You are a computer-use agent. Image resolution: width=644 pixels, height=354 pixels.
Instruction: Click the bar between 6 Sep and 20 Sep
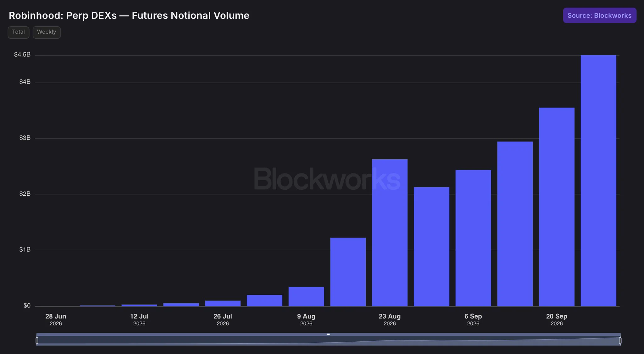[x=515, y=224]
